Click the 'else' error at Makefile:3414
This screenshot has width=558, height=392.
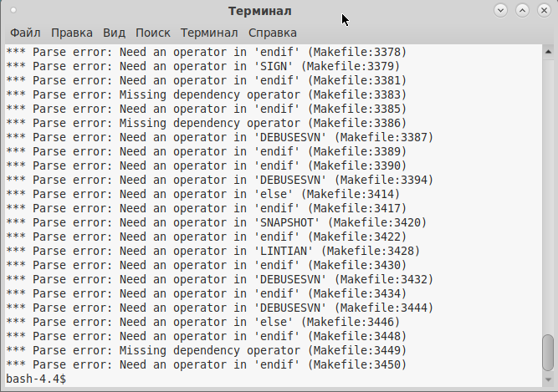[202, 194]
